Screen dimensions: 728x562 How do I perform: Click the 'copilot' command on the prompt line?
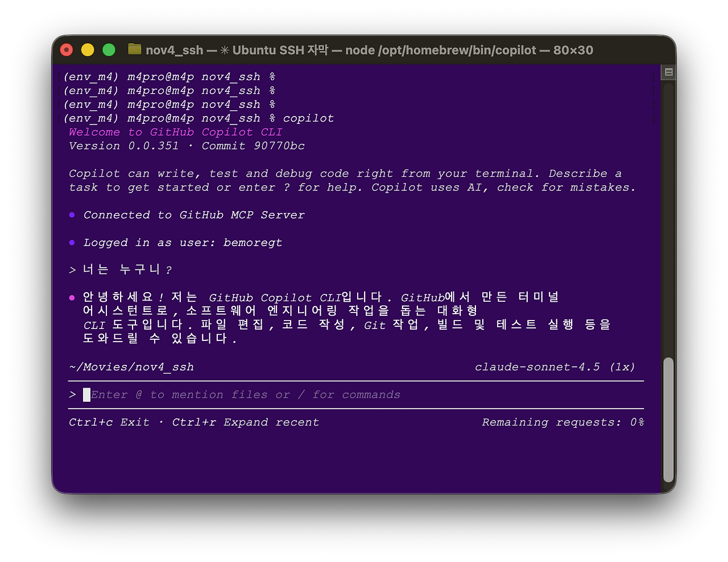coord(308,118)
